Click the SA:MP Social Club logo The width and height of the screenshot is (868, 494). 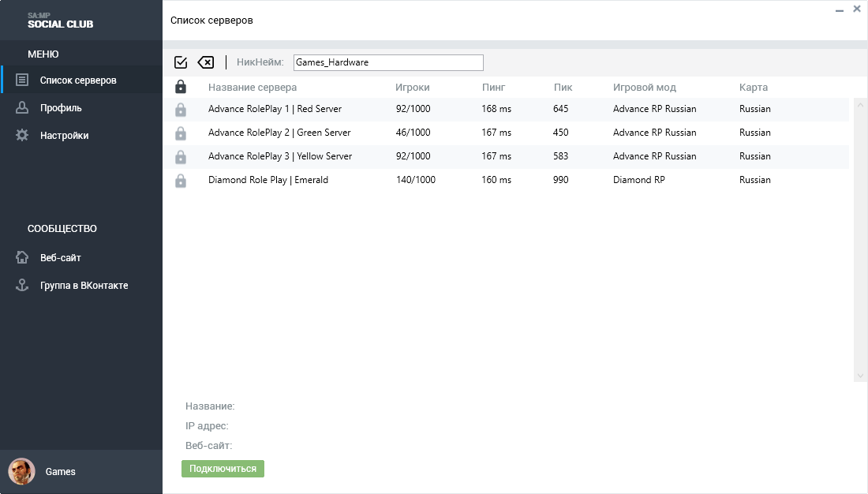tap(60, 21)
